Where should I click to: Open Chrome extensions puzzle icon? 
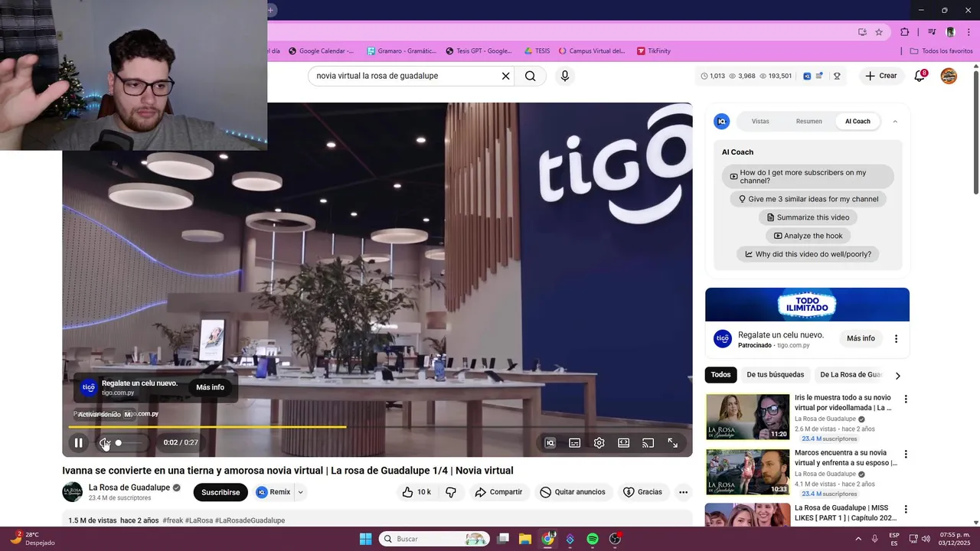point(904,32)
